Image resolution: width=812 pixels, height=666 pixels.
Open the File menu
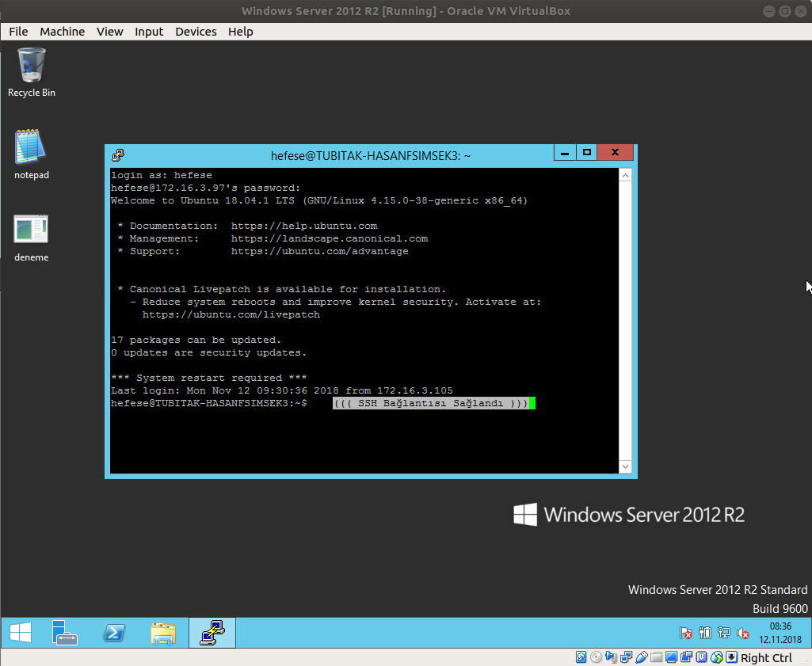(x=19, y=32)
